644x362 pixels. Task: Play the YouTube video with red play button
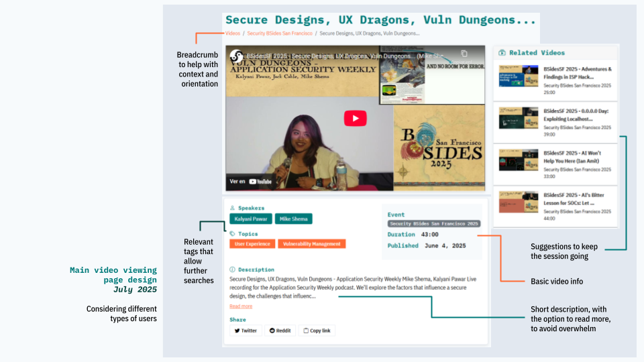click(x=356, y=118)
